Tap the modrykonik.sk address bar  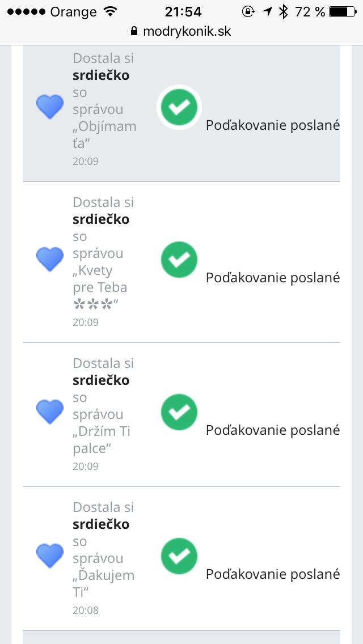click(x=181, y=31)
